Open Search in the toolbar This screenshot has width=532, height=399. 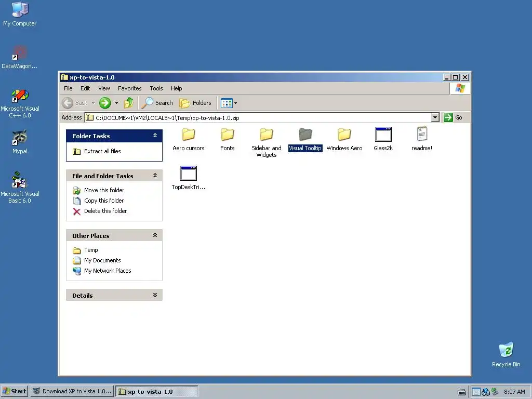(x=157, y=103)
